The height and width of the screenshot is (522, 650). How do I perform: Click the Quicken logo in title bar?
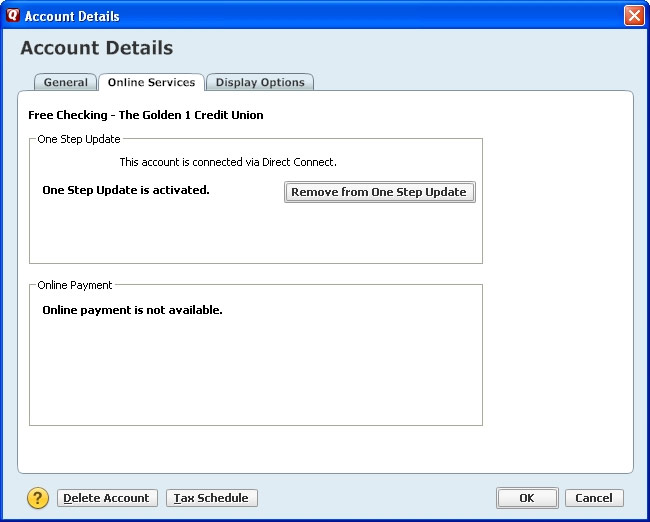pos(13,15)
